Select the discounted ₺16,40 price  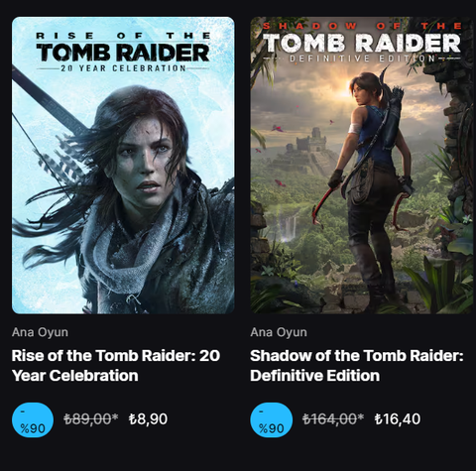tap(398, 419)
